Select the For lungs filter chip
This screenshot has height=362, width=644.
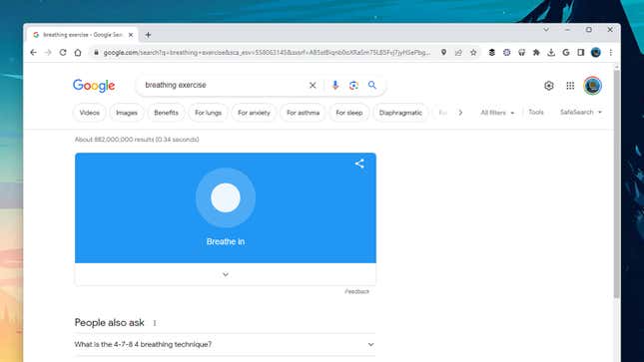coord(208,113)
